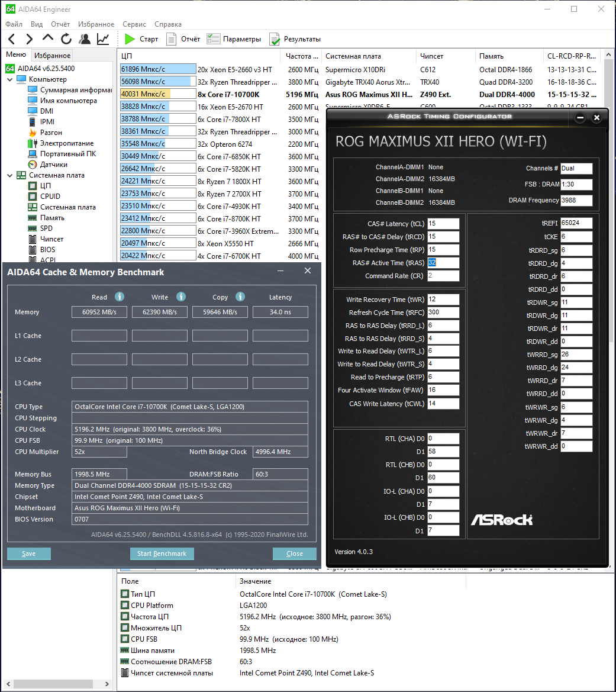616x692 pixels.
Task: Switch to the Меню tab
Action: 16,54
